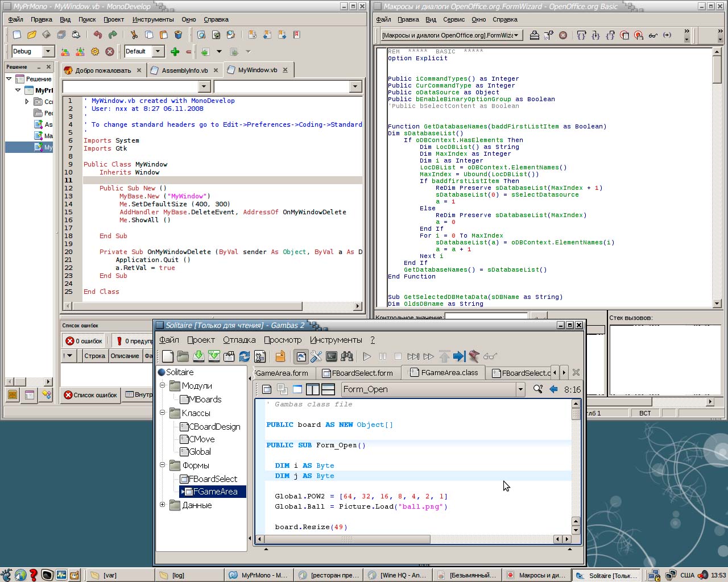Open the Список ошибок panel in MonoDevelop
Screen dimensions: 728x582
coord(90,394)
